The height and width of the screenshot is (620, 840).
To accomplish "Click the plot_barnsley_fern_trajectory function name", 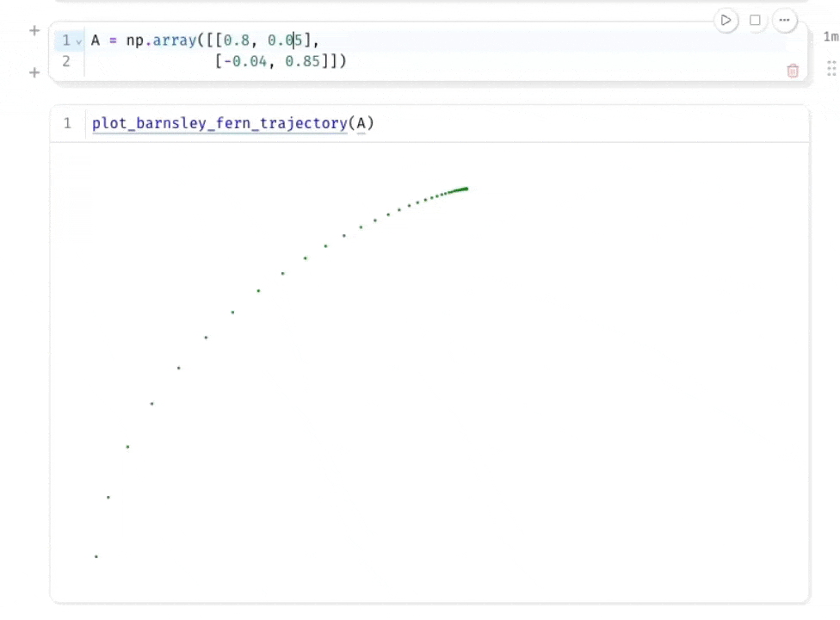I will (x=219, y=123).
